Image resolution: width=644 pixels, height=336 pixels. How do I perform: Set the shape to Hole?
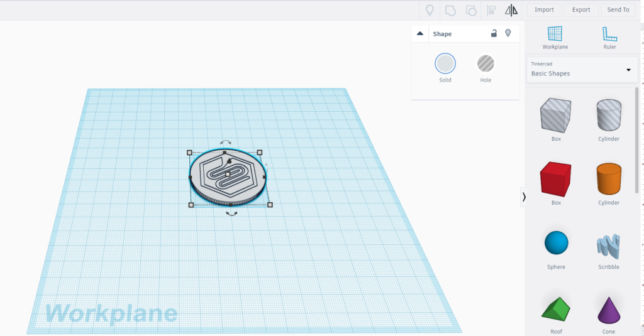click(486, 63)
